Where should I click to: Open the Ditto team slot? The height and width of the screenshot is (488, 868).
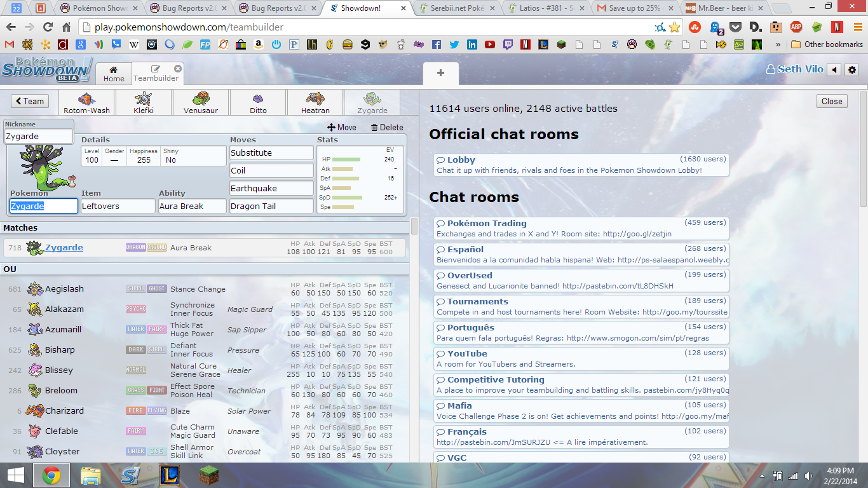[x=258, y=102]
